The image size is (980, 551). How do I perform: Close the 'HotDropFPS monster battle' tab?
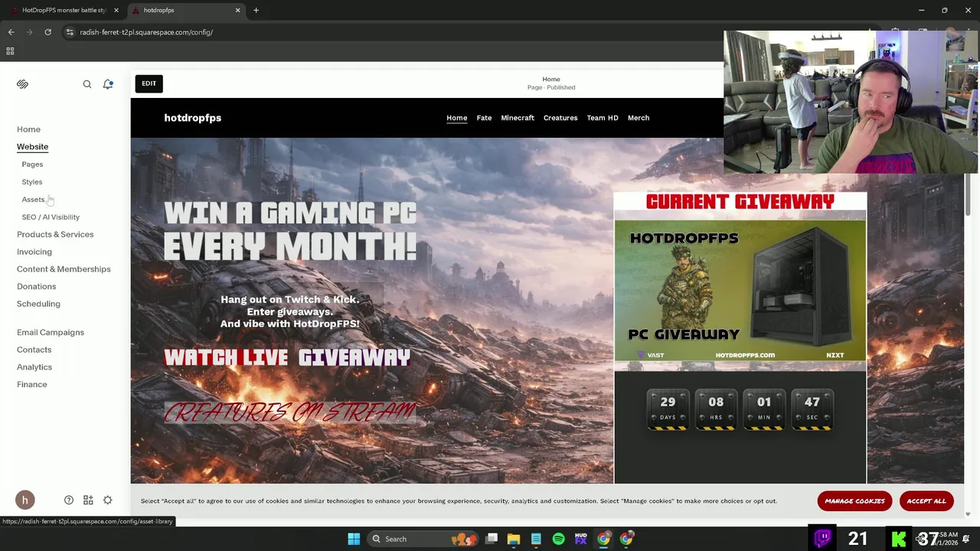click(x=116, y=10)
